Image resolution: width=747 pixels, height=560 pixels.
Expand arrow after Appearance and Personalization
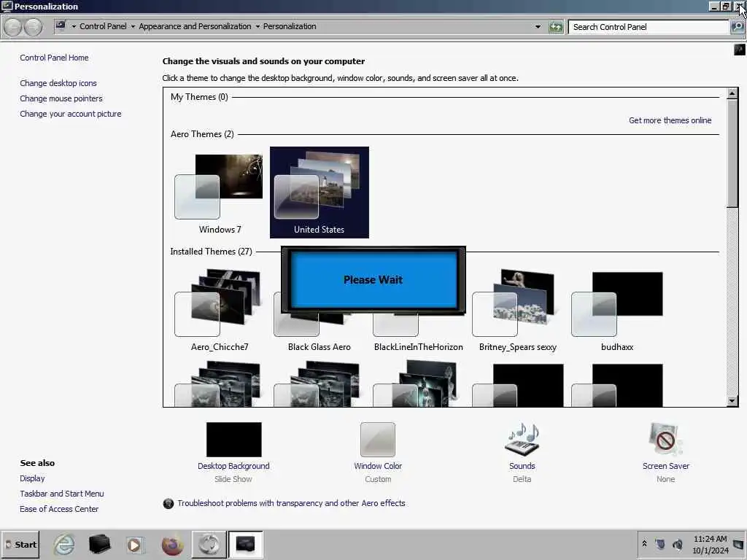point(258,27)
